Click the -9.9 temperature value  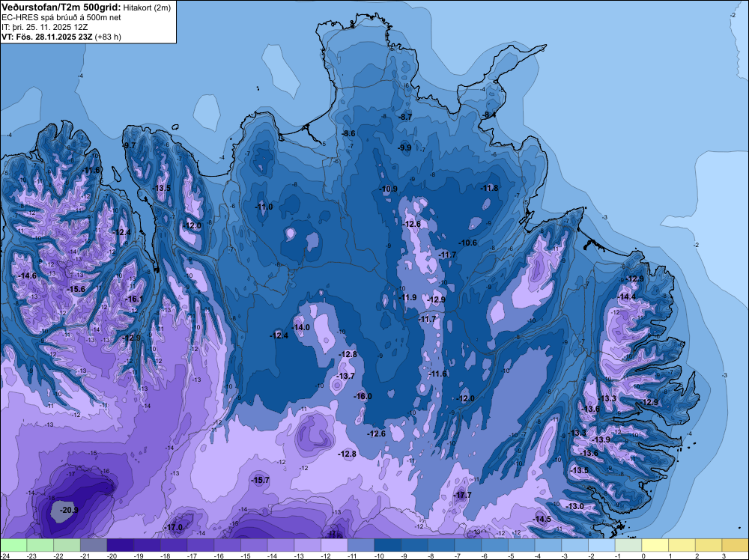coord(404,147)
